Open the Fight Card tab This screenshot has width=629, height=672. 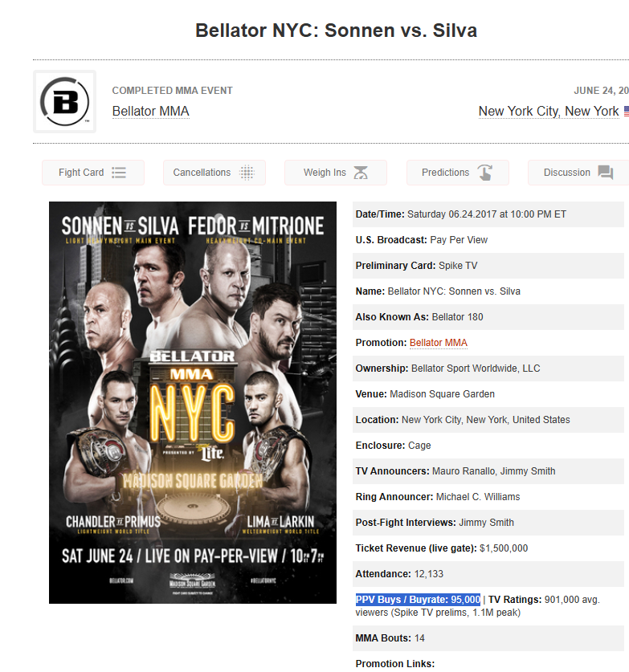(x=93, y=173)
